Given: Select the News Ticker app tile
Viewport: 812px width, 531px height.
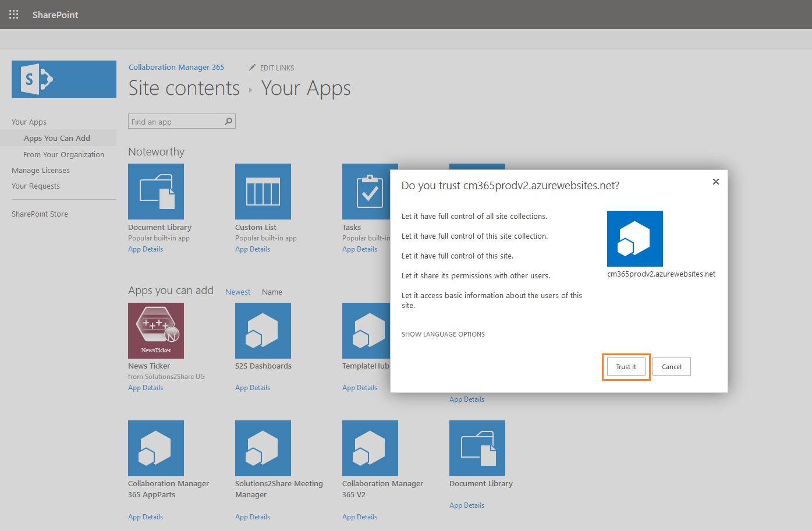Looking at the screenshot, I should pos(156,331).
